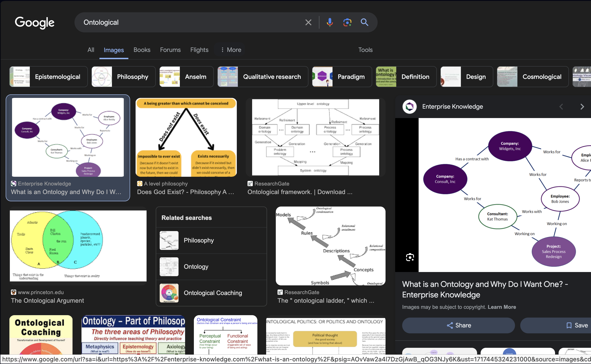This screenshot has width=591, height=364.
Task: Open Google Lens image search
Action: pyautogui.click(x=347, y=22)
